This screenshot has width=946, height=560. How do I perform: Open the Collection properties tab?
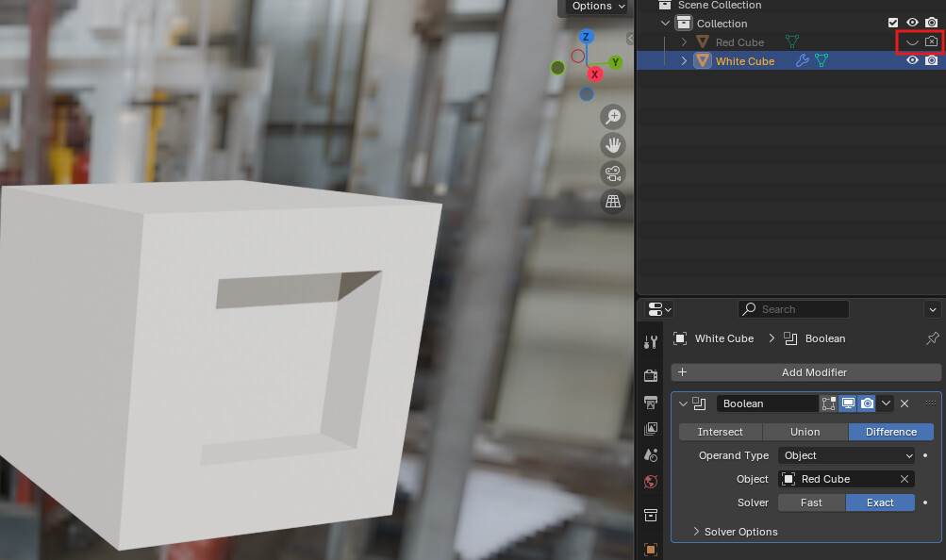point(651,516)
